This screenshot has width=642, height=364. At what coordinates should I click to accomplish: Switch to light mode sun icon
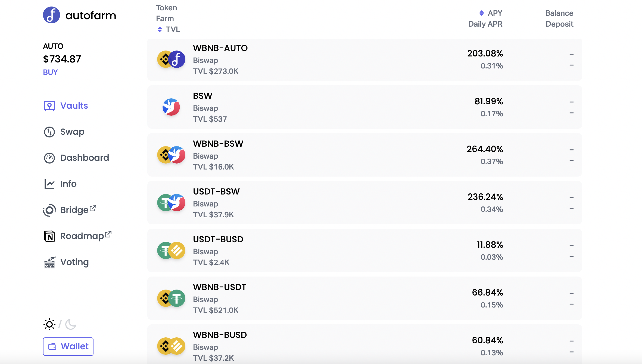(x=49, y=324)
